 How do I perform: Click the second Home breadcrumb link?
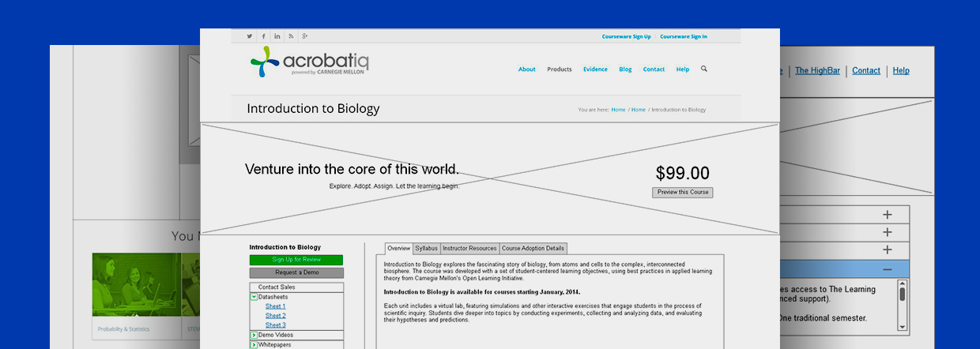pos(639,110)
